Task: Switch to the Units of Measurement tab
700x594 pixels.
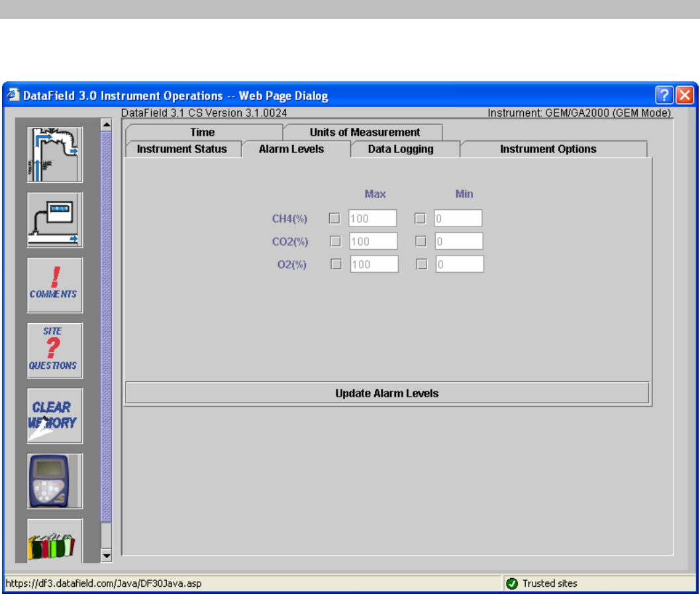Action: tap(364, 132)
